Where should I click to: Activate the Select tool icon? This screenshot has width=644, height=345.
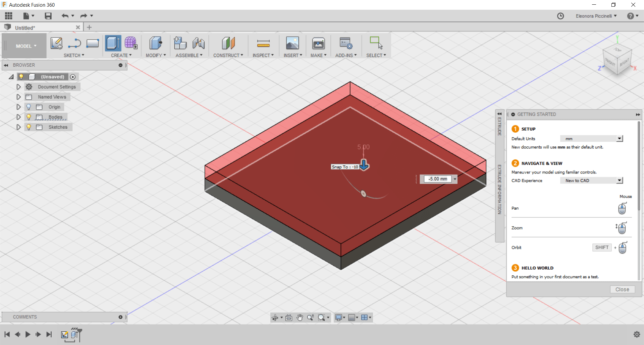tap(376, 43)
